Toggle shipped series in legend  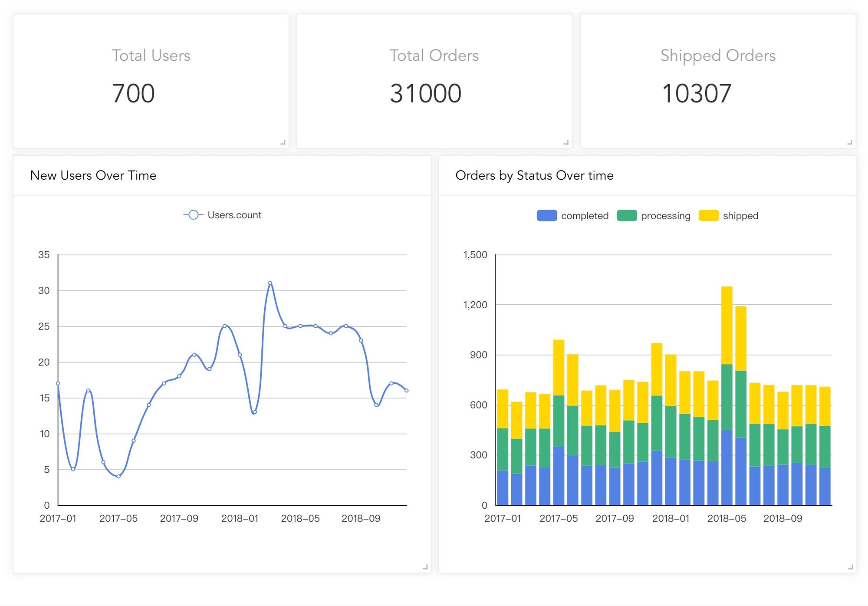coord(729,216)
